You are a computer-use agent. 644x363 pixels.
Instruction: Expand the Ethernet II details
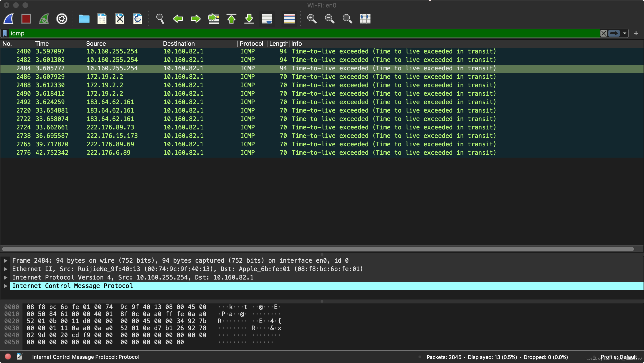5,269
